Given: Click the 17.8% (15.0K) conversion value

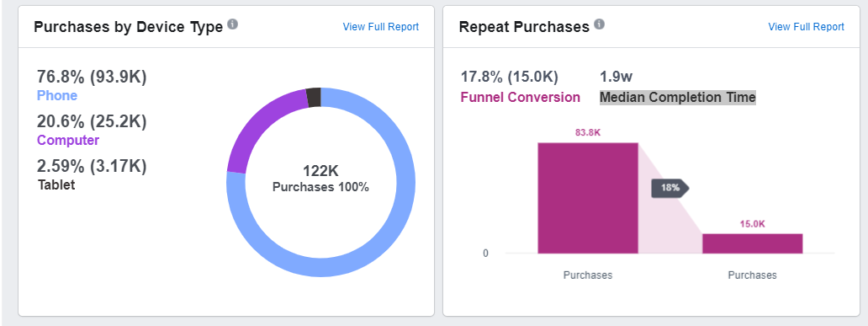Looking at the screenshot, I should (510, 77).
